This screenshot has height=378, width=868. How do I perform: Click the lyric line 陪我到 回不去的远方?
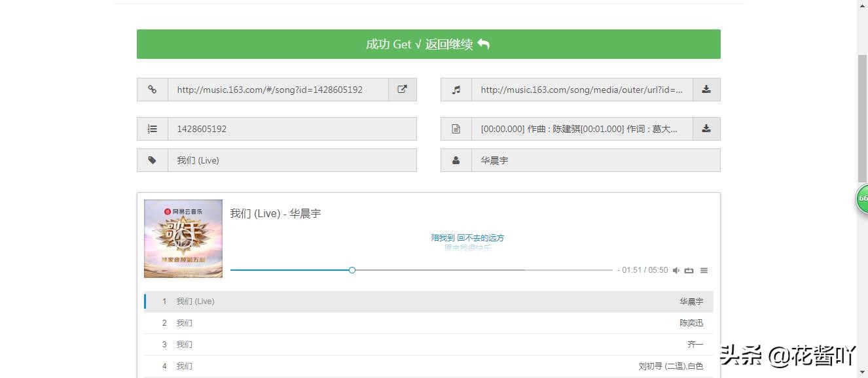click(x=467, y=237)
